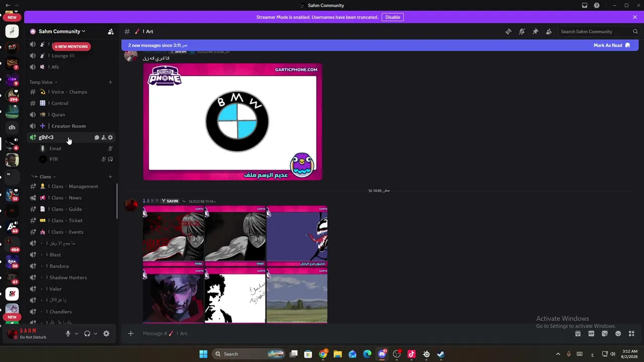Open the Discord inbox icon
Image resolution: width=644 pixels, height=362 pixels.
pyautogui.click(x=585, y=6)
